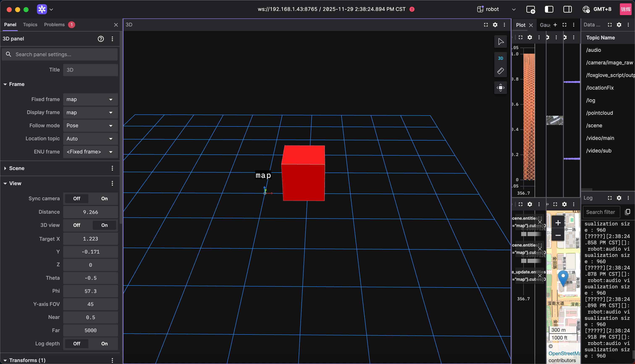The width and height of the screenshot is (635, 364).
Task: Turn Sync camera On
Action: (104, 199)
